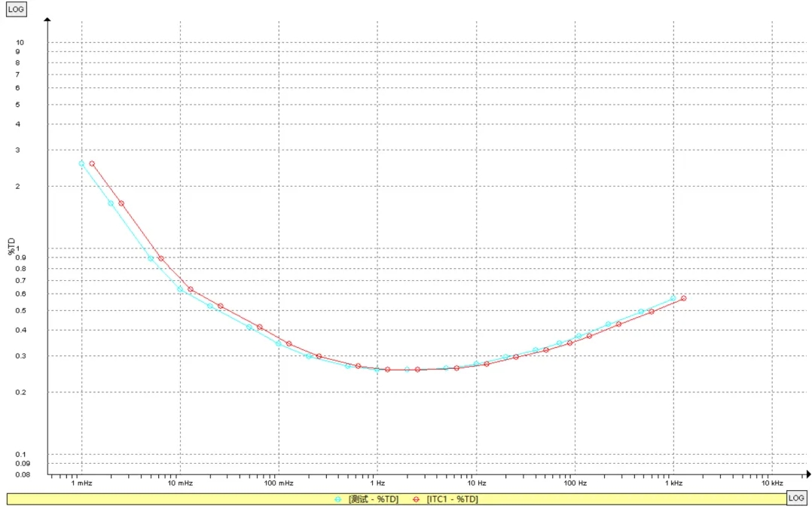Click the %TD Y-axis title
Viewport: 812px width, 509px height.
(11, 246)
